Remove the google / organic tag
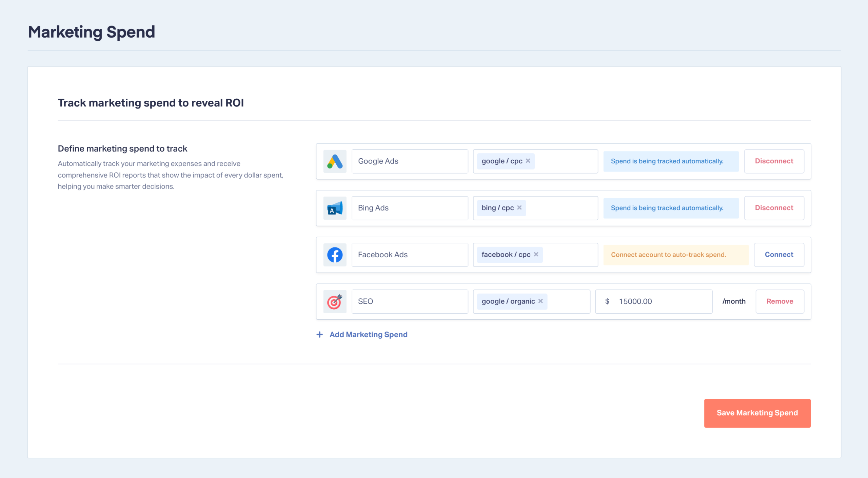This screenshot has width=868, height=478. tap(540, 301)
